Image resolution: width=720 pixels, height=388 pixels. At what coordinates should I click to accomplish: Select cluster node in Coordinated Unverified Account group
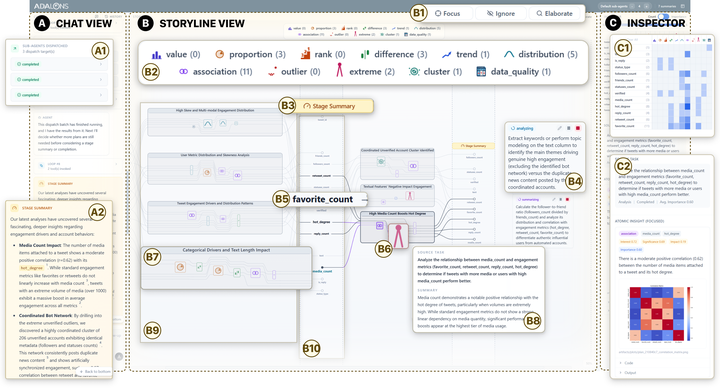point(381,161)
